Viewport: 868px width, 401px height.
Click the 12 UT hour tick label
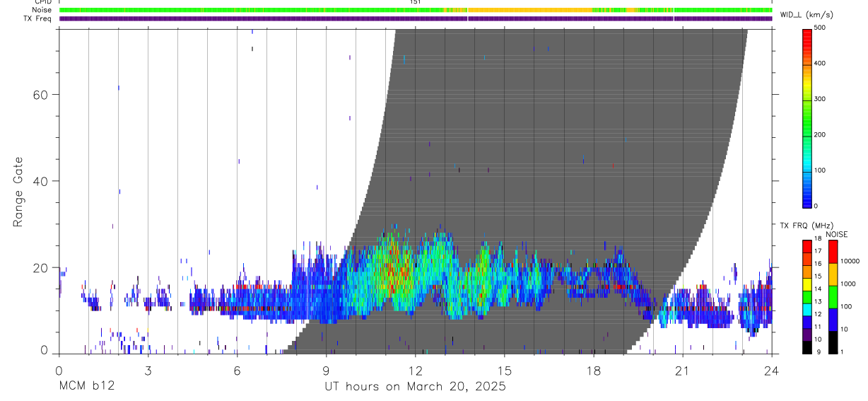(416, 370)
